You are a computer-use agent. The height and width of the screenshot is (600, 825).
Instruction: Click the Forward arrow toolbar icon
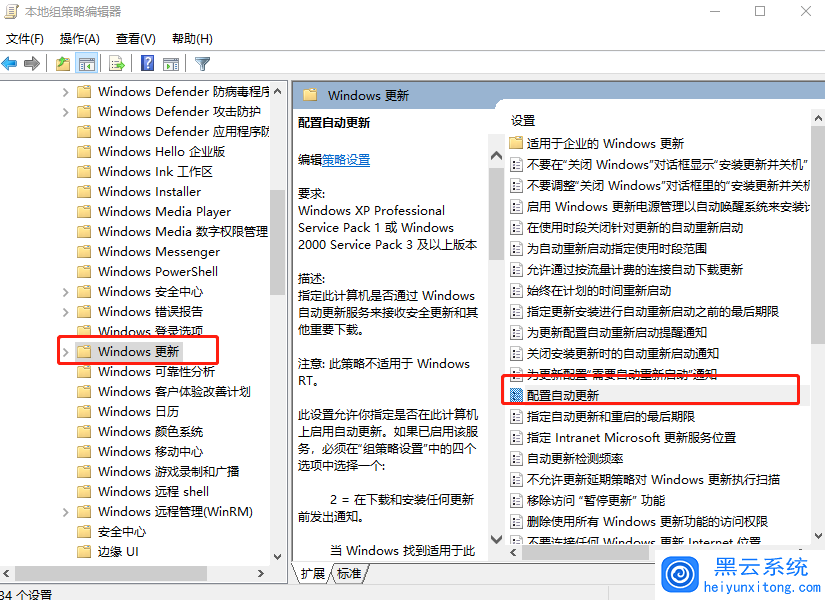(32, 64)
